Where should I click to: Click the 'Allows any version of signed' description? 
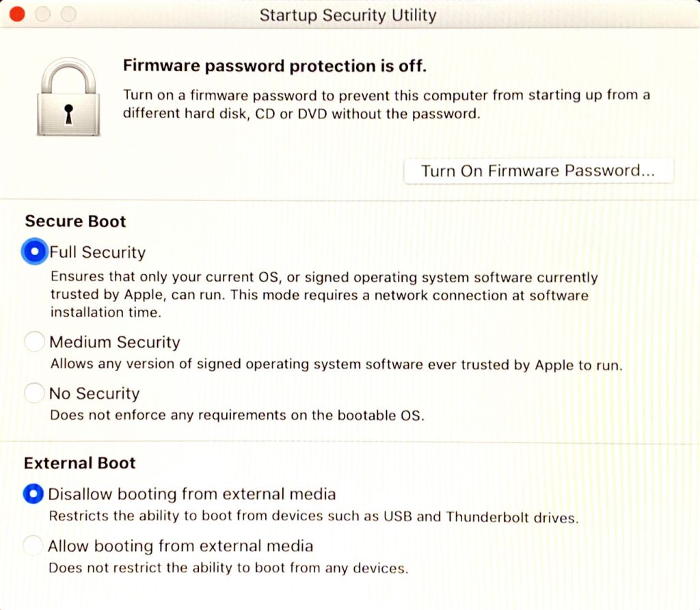[336, 364]
